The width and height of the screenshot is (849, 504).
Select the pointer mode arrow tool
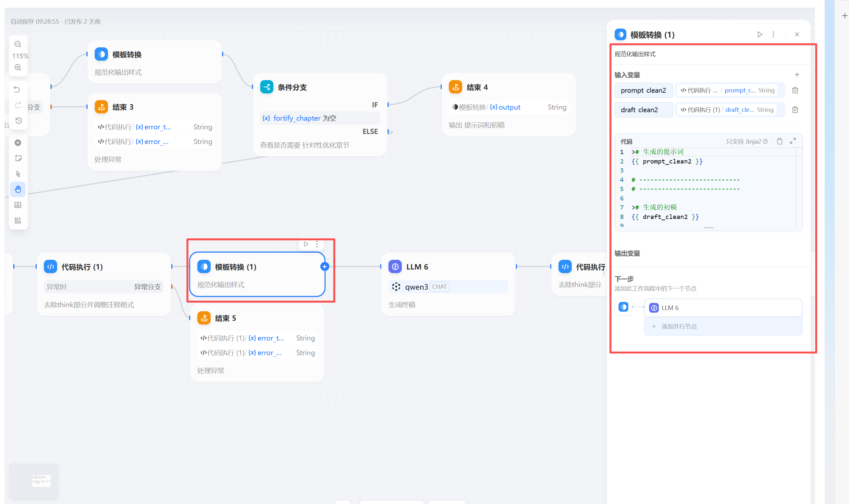18,174
